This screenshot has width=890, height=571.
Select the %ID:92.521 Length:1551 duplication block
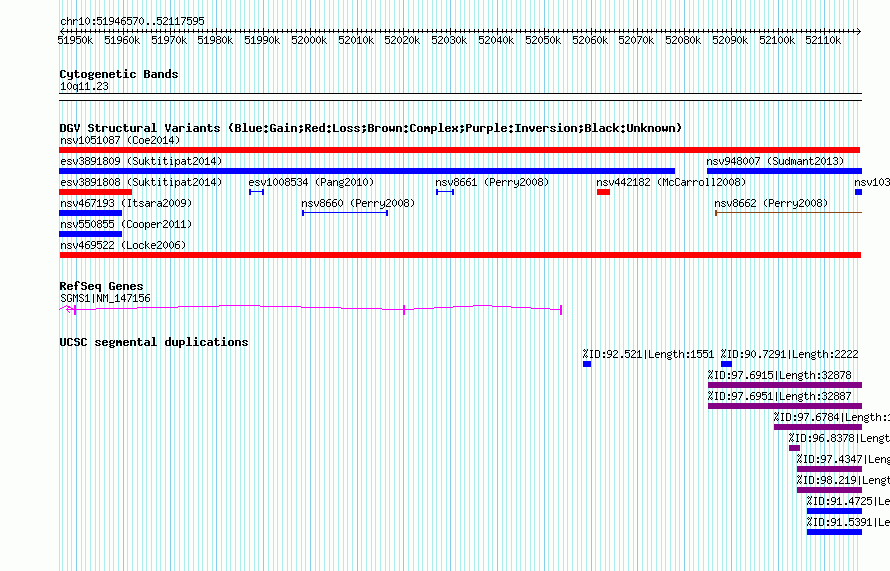(x=587, y=364)
